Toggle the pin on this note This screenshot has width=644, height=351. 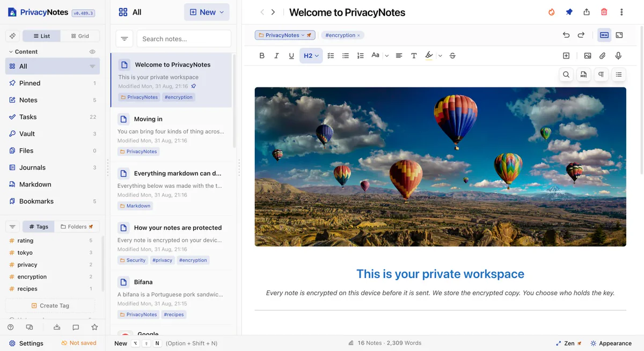tap(569, 12)
